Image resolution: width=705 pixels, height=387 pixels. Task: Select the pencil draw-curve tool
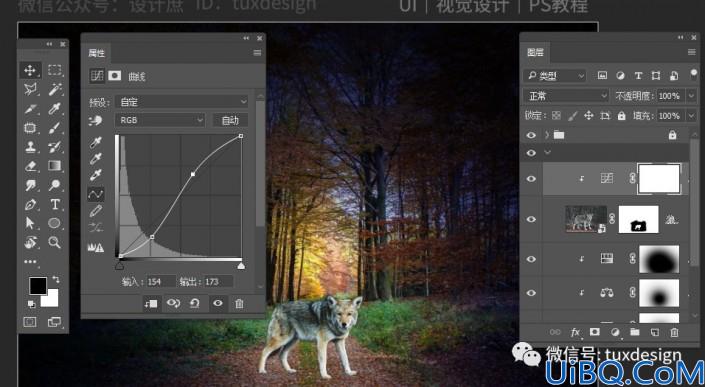point(96,211)
